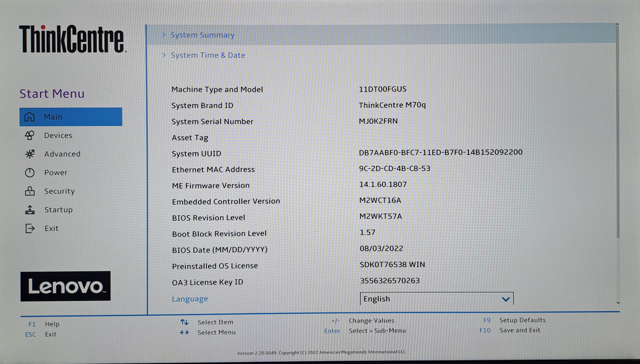Click the Startup boot icon
The image size is (640, 364).
pos(30,210)
